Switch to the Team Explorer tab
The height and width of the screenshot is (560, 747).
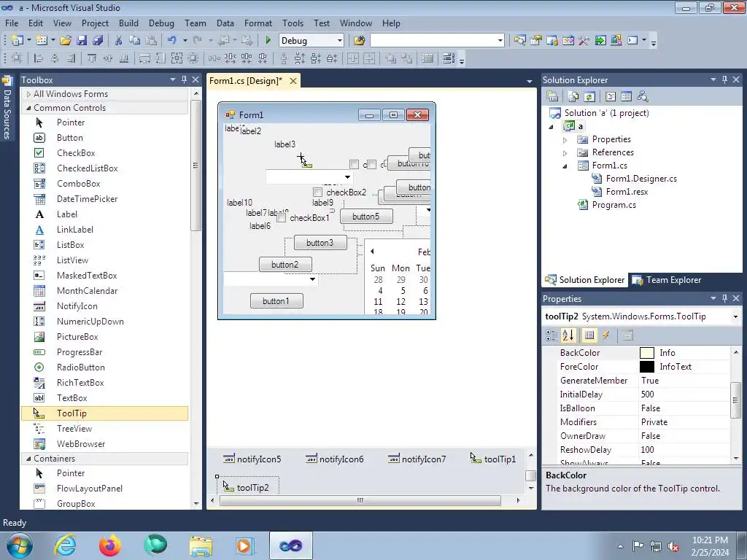click(x=667, y=280)
